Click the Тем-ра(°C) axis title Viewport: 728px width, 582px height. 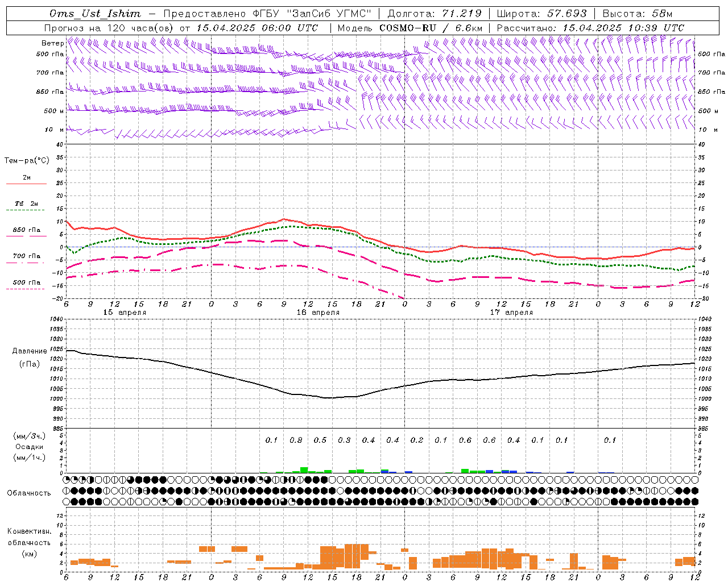click(27, 161)
